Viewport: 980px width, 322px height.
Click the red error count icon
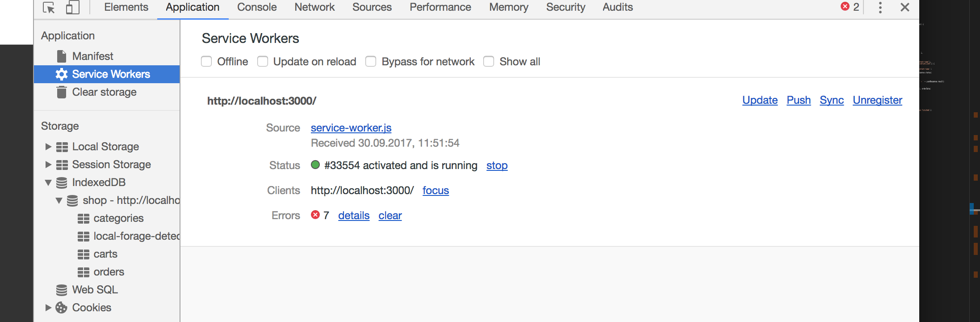pyautogui.click(x=845, y=7)
